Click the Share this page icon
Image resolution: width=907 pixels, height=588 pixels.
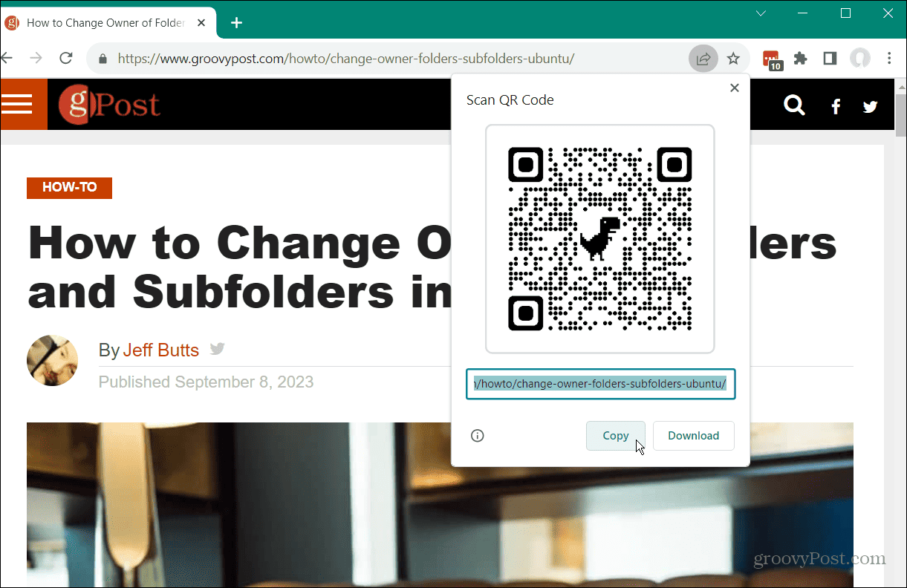[703, 59]
